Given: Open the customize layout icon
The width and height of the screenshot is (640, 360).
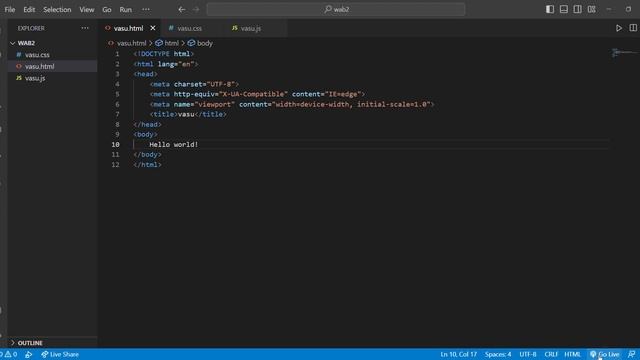Looking at the screenshot, I should 591,9.
